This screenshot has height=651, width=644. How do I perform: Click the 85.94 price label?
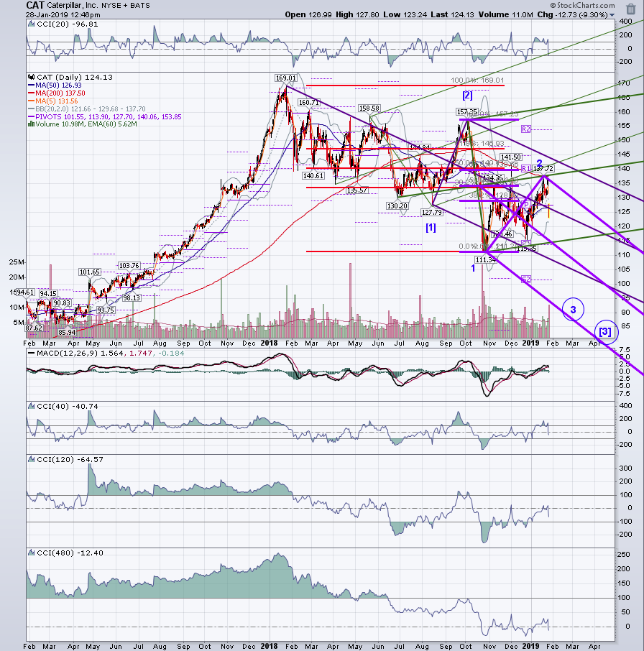(x=68, y=332)
